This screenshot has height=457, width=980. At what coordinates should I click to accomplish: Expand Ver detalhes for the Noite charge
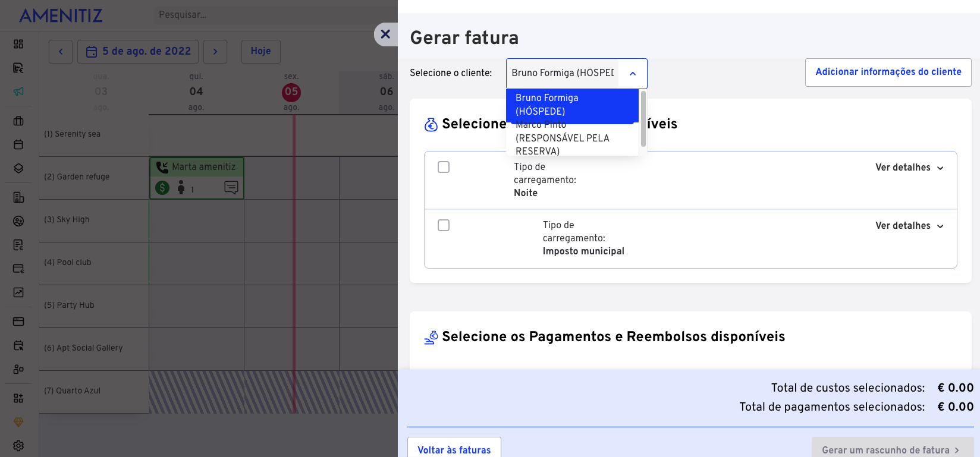[909, 168]
